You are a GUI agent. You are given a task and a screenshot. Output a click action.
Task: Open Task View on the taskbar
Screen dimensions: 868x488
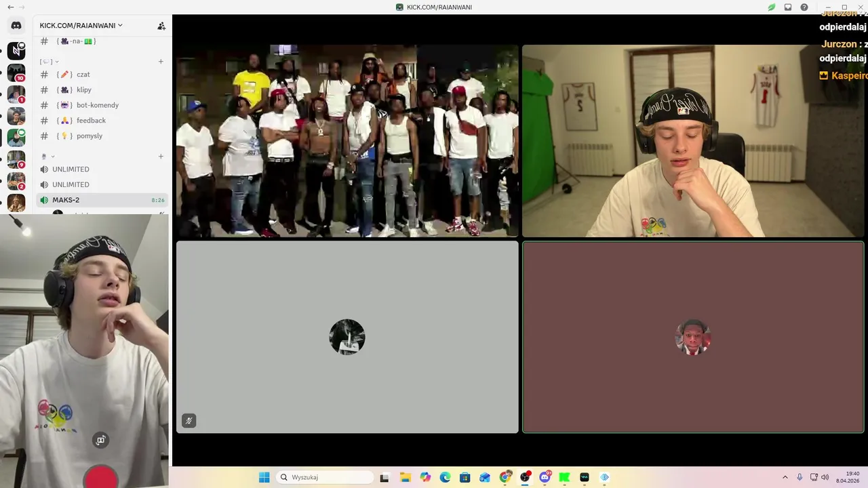384,477
